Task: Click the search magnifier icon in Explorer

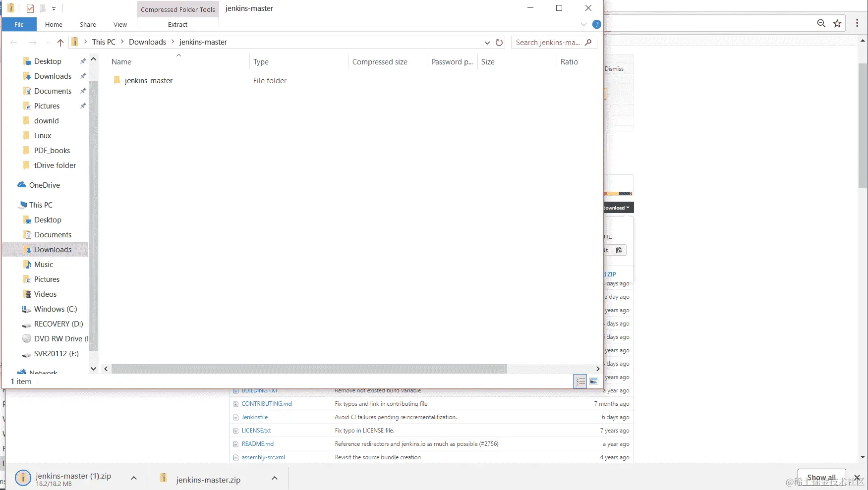Action: 588,42
